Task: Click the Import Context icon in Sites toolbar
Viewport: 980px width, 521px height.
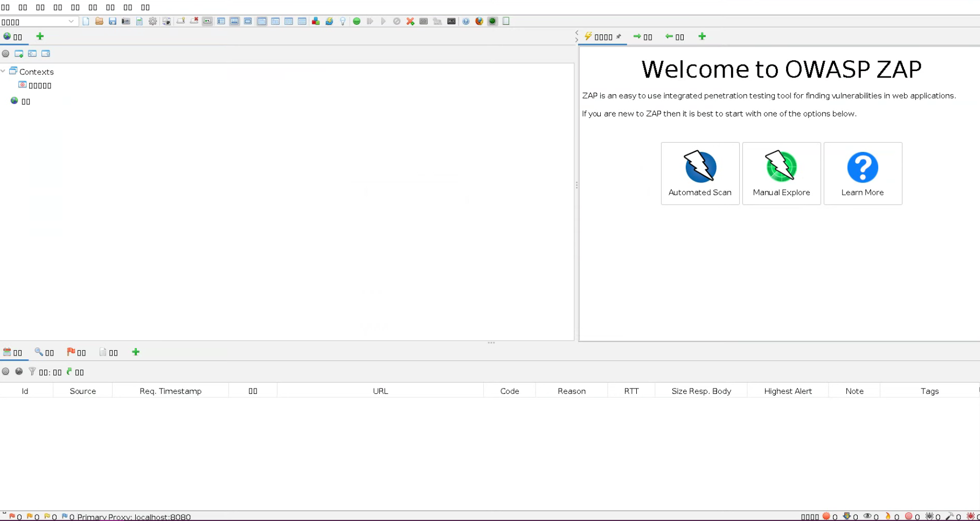Action: (x=32, y=54)
